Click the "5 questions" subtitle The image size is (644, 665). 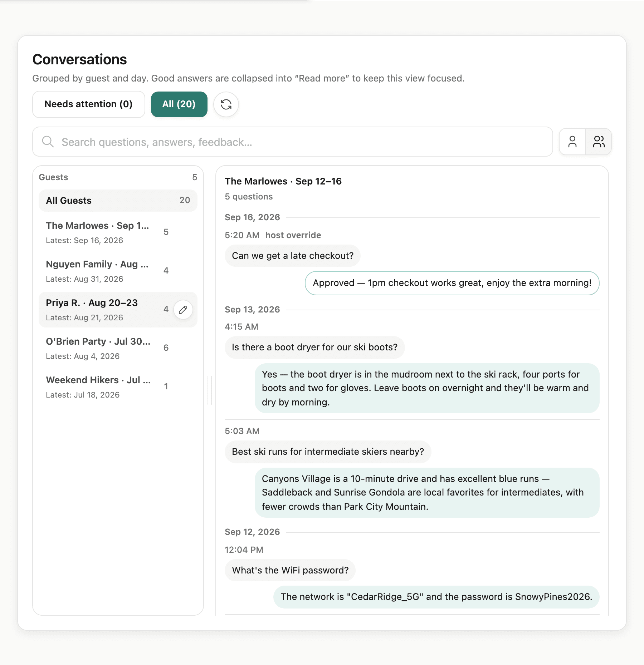tap(249, 197)
